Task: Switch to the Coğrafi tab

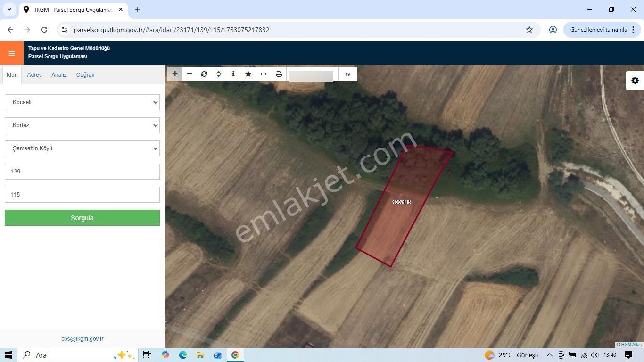Action: pos(85,75)
